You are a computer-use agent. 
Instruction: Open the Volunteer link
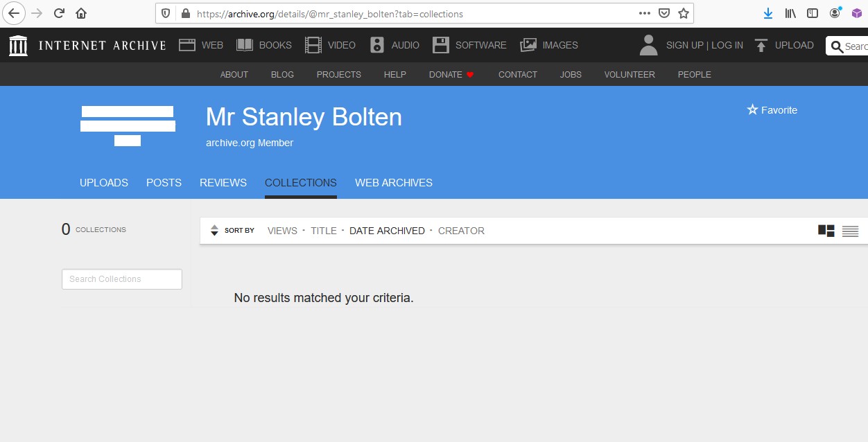[630, 74]
